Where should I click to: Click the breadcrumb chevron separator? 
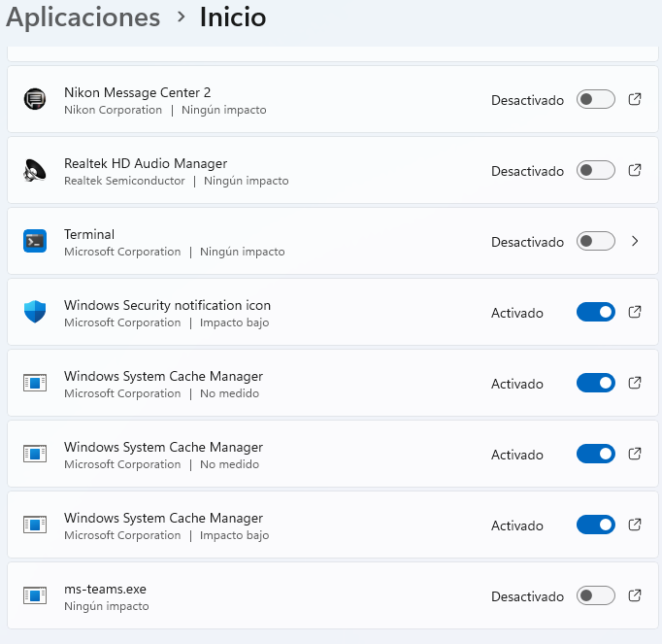click(182, 17)
